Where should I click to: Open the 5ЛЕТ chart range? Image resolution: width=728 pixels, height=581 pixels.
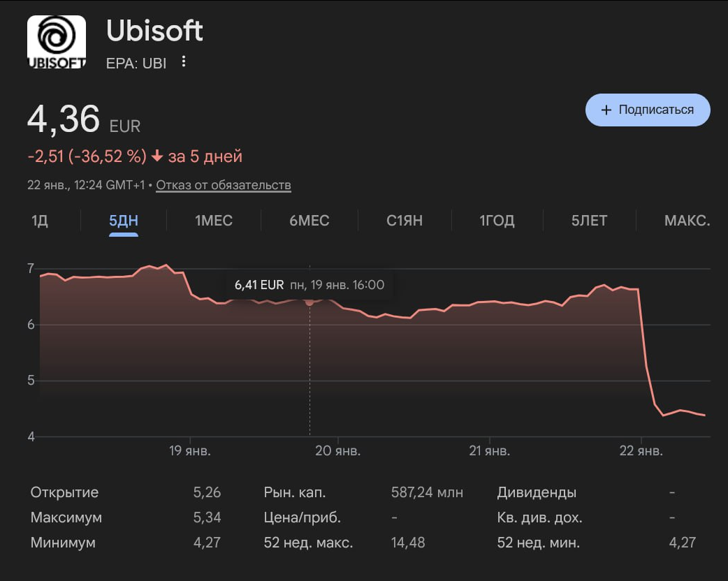point(589,221)
